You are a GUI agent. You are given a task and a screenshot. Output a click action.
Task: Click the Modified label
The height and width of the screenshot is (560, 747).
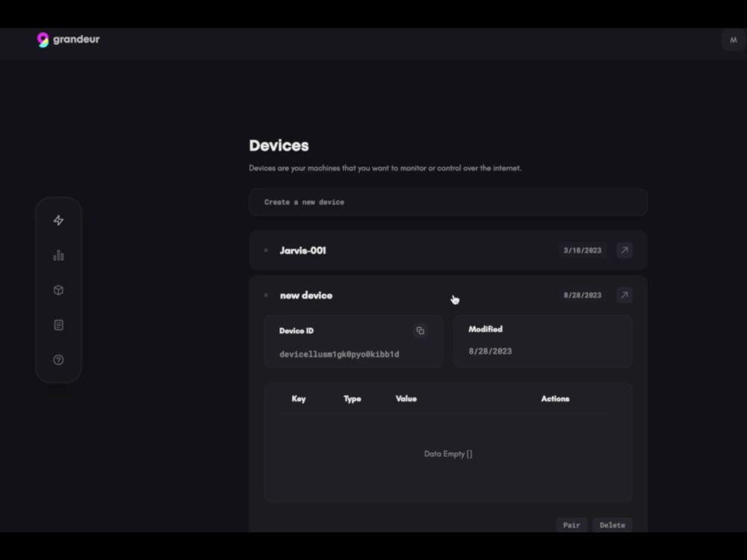click(x=486, y=329)
